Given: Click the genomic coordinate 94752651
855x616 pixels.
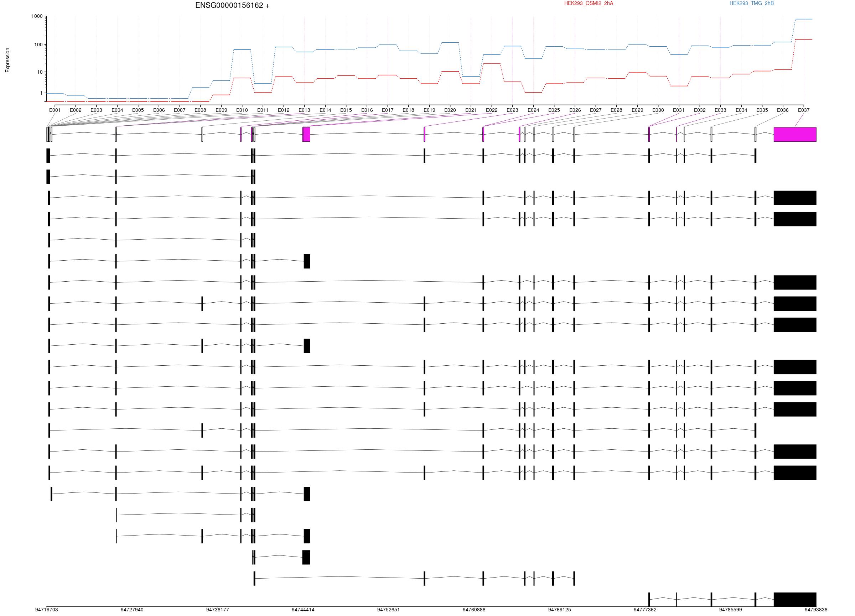Looking at the screenshot, I should (x=389, y=610).
